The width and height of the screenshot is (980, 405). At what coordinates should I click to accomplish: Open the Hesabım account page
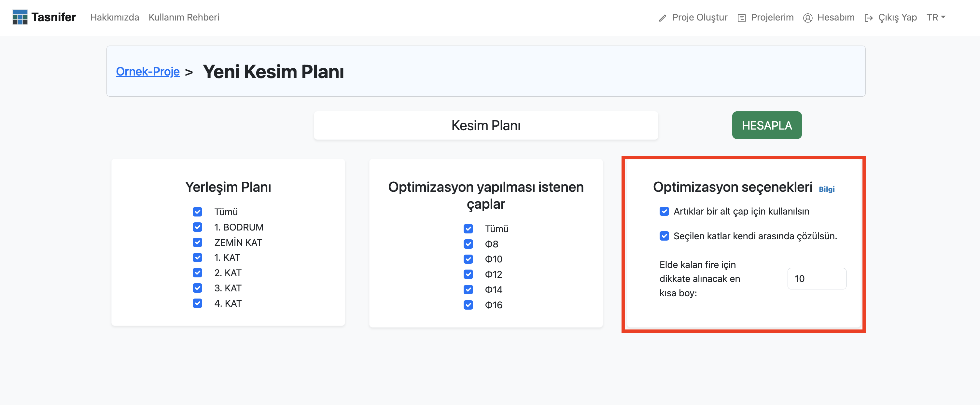[x=836, y=18]
